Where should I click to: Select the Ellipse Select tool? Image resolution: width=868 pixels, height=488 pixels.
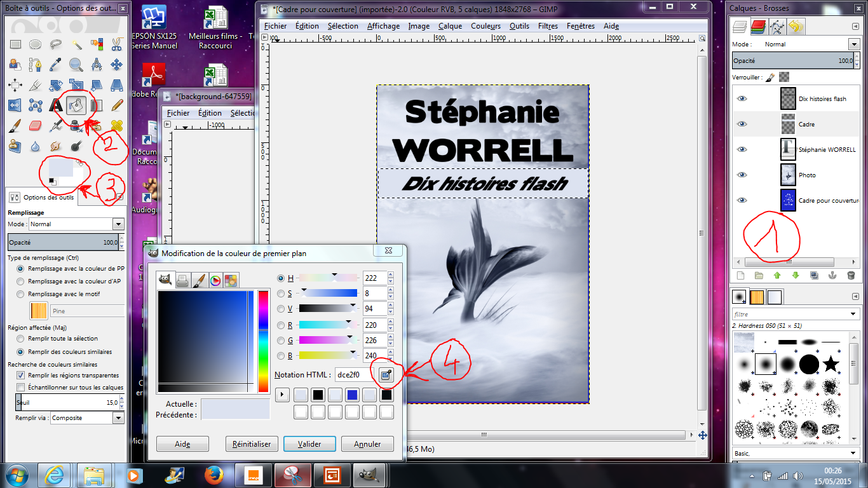coord(36,44)
